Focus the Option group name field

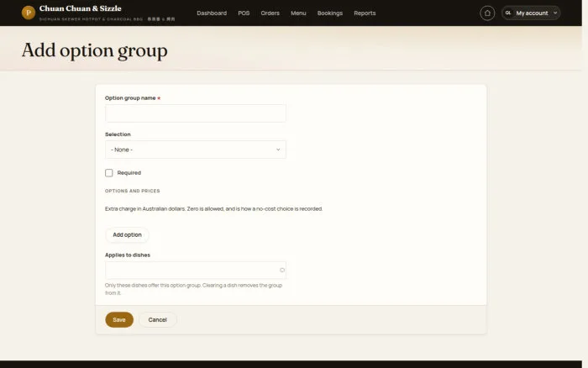pyautogui.click(x=196, y=113)
